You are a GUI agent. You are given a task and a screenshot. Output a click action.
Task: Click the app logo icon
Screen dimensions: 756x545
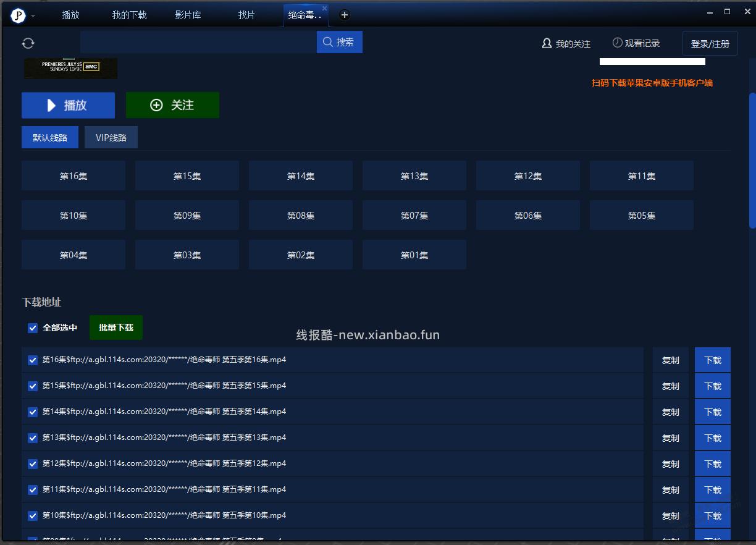(19, 15)
